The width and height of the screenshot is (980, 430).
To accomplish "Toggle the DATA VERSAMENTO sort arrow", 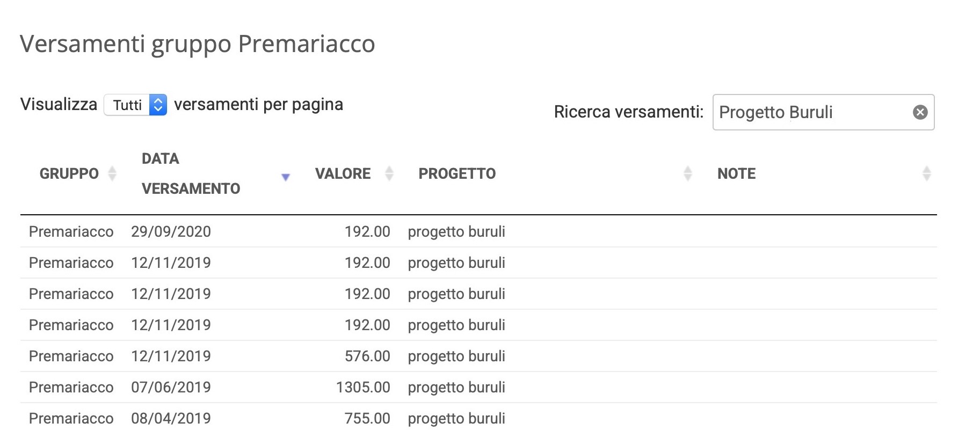I will [x=286, y=177].
